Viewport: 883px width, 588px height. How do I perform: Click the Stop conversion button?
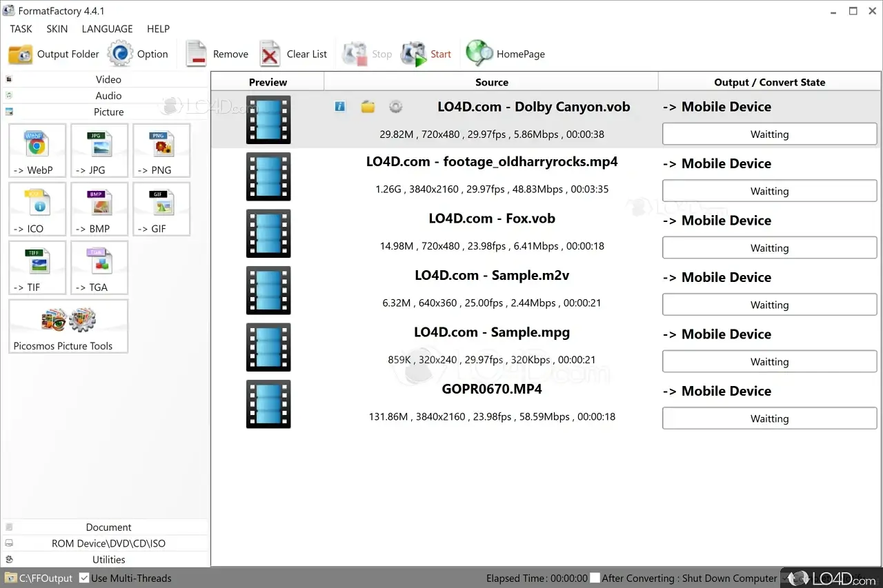tap(368, 54)
